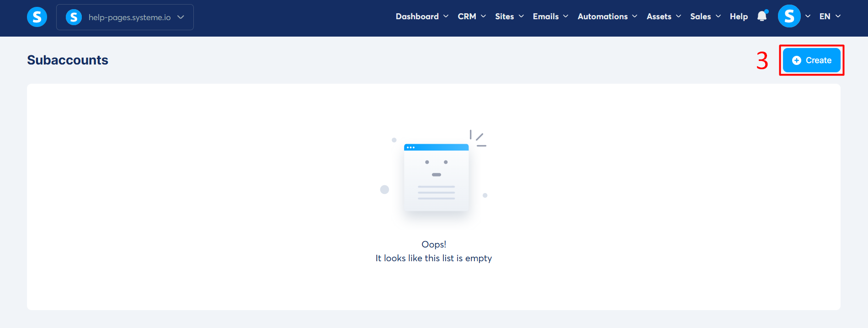This screenshot has width=868, height=328.
Task: Open the EN language dropdown
Action: [830, 16]
